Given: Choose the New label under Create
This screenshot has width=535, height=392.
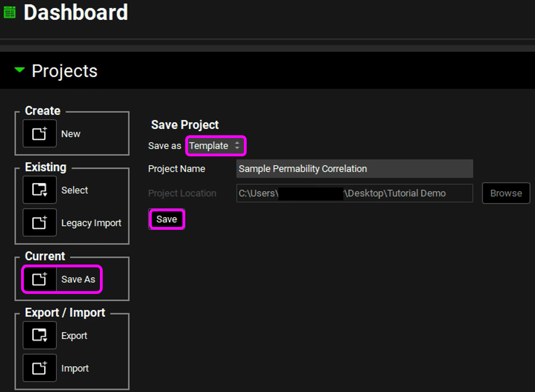Looking at the screenshot, I should pos(71,134).
